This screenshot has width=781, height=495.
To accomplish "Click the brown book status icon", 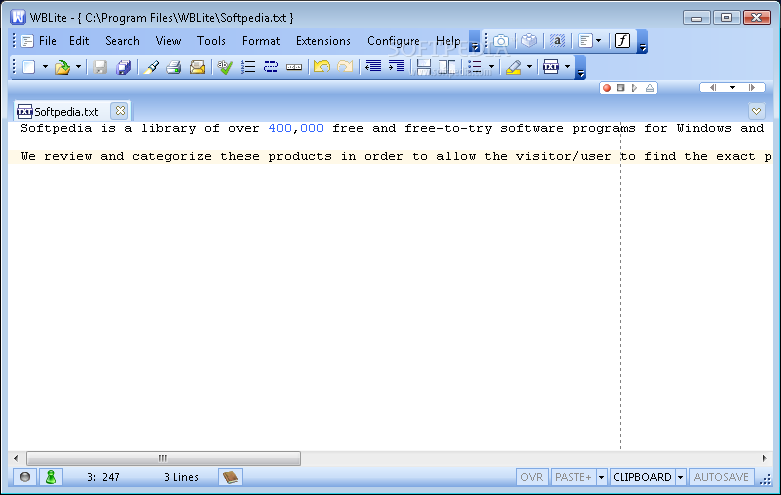I will (230, 477).
